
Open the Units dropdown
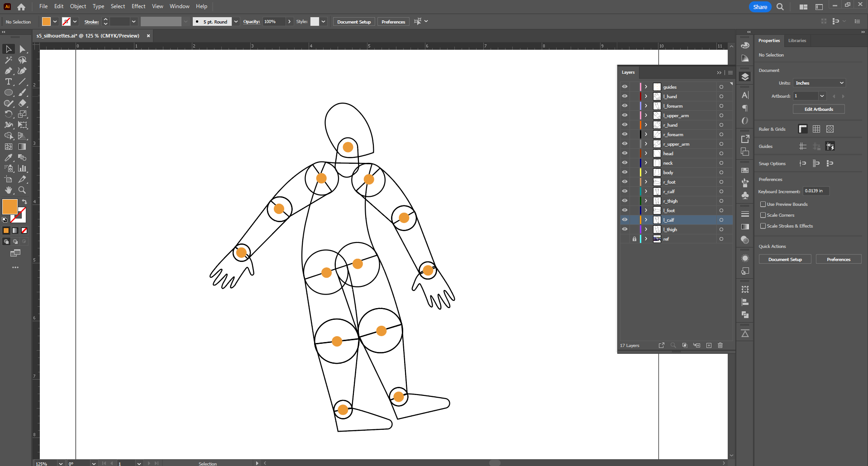(x=819, y=83)
